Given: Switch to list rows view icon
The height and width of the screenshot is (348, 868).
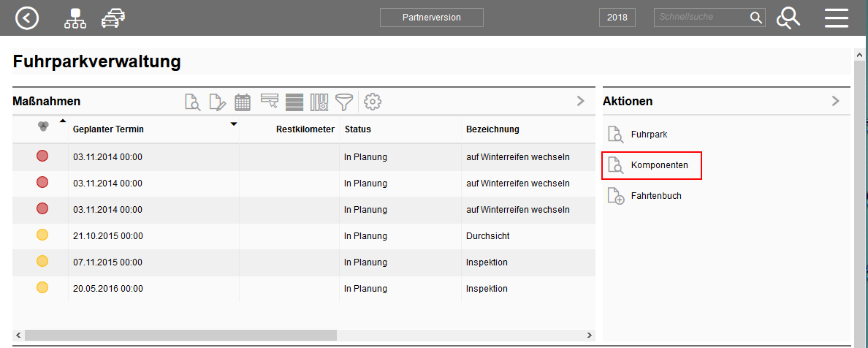Looking at the screenshot, I should click(294, 102).
